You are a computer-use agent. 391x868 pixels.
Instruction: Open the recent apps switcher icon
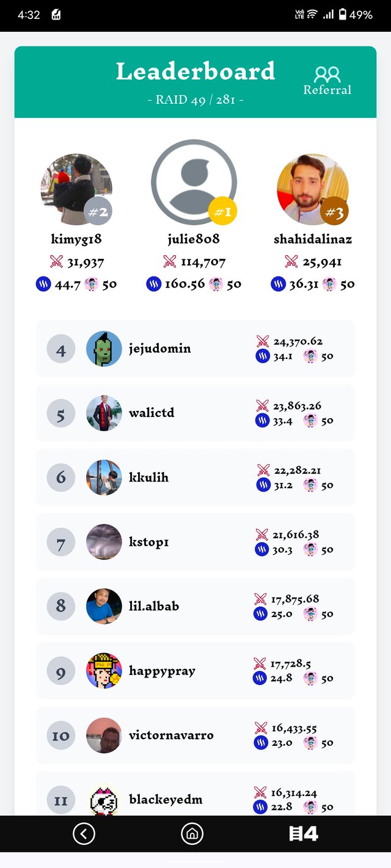303,833
